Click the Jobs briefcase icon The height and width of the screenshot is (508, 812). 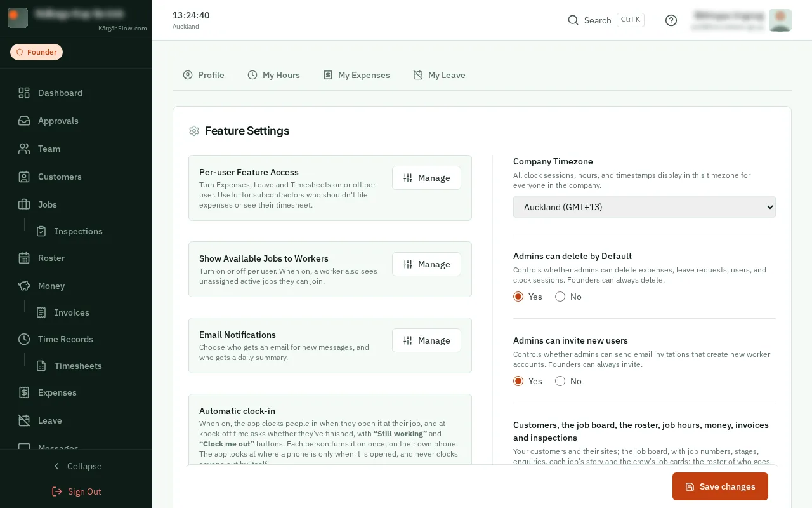click(x=24, y=204)
